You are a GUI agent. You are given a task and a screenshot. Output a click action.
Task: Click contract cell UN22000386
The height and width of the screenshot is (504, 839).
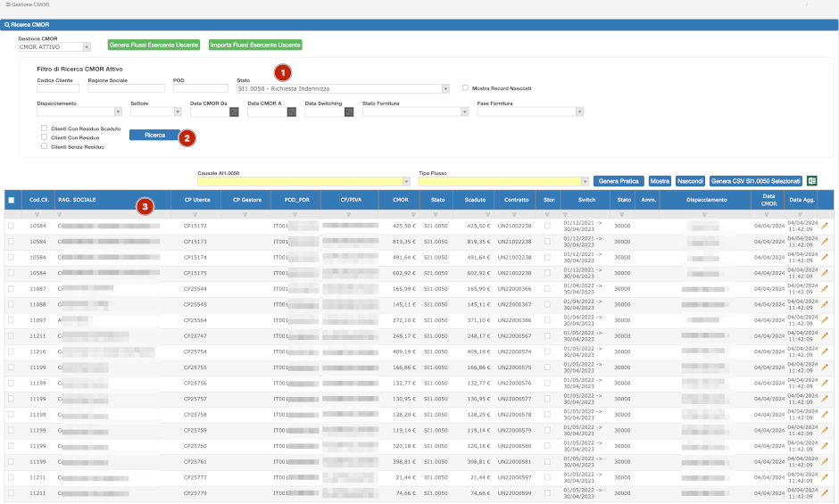point(514,320)
